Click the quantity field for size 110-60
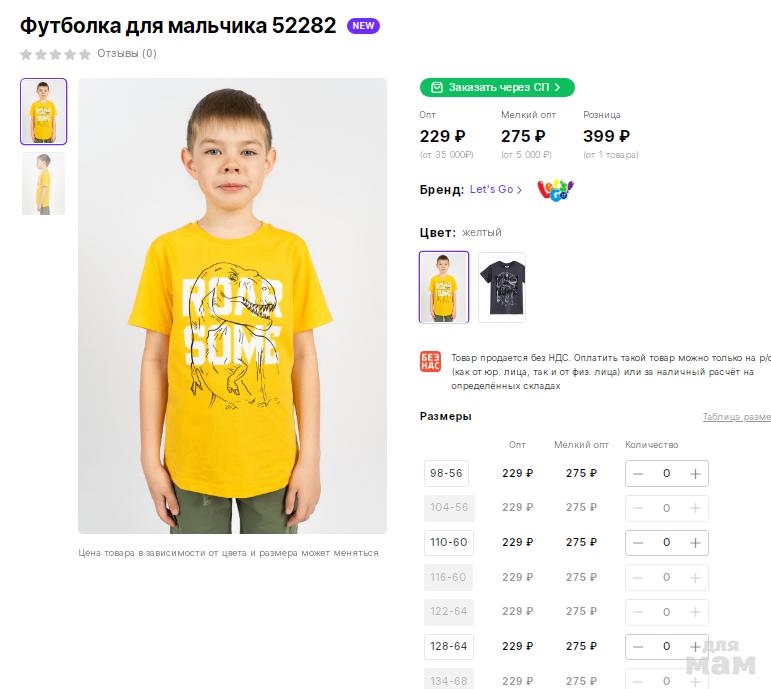The image size is (771, 689). (666, 543)
